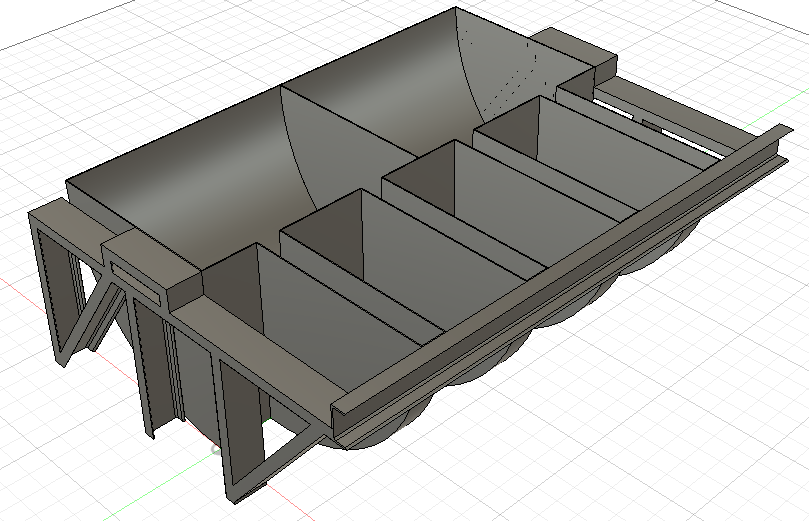Select the green axis line on the grid
809x521 pixels.
click(160, 485)
